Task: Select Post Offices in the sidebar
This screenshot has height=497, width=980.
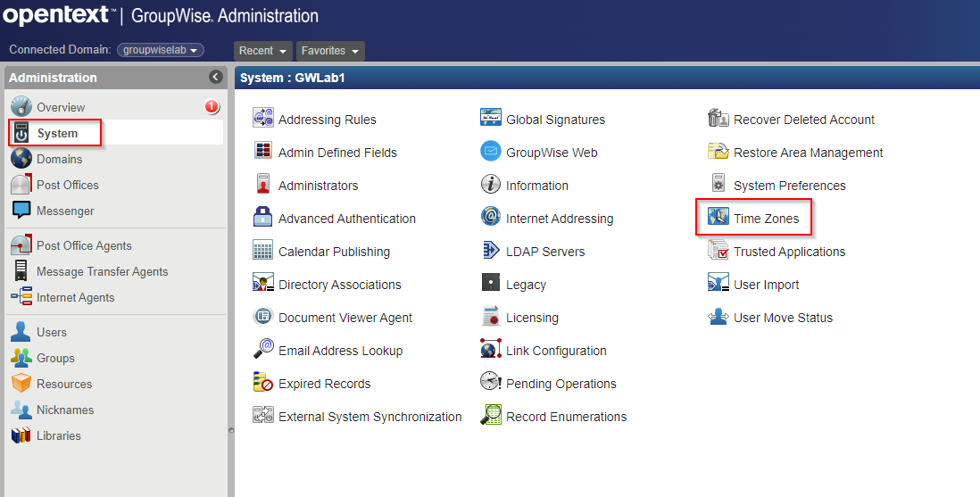Action: click(67, 185)
